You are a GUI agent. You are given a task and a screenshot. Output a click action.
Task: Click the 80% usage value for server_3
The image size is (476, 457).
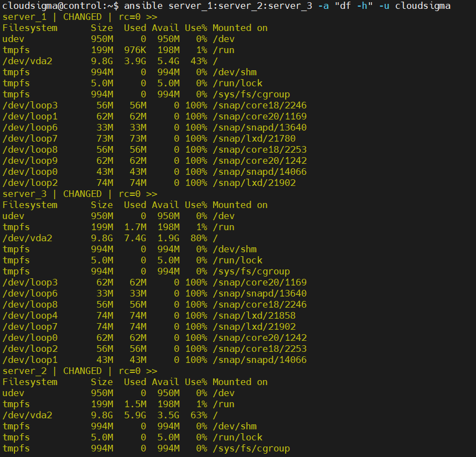click(x=199, y=238)
